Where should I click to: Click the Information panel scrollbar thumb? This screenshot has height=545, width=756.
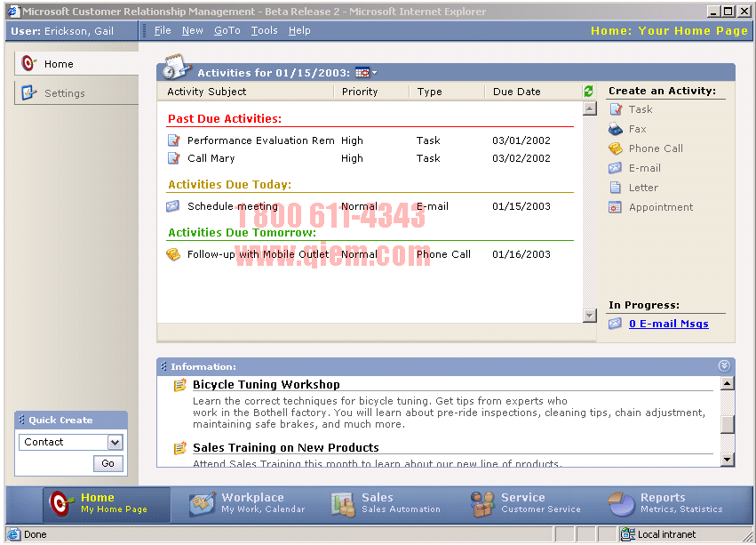click(728, 424)
